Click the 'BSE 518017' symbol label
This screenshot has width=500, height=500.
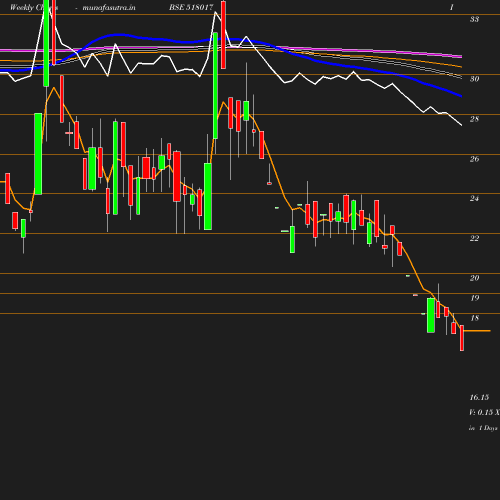click(x=191, y=7)
